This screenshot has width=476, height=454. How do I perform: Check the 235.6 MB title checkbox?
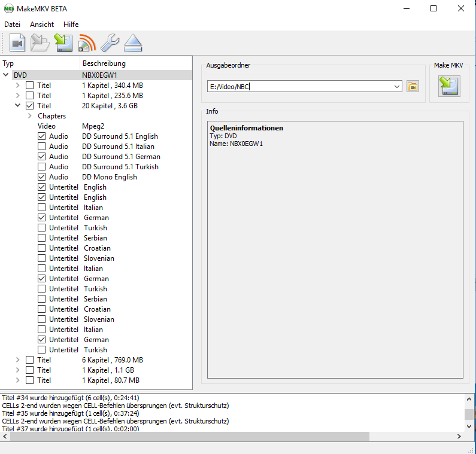[x=29, y=96]
